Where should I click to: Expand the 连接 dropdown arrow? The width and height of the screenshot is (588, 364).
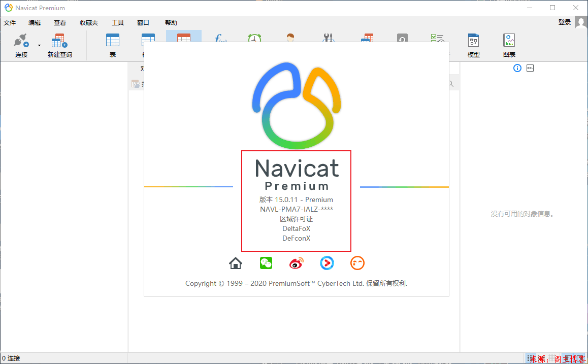pyautogui.click(x=40, y=45)
